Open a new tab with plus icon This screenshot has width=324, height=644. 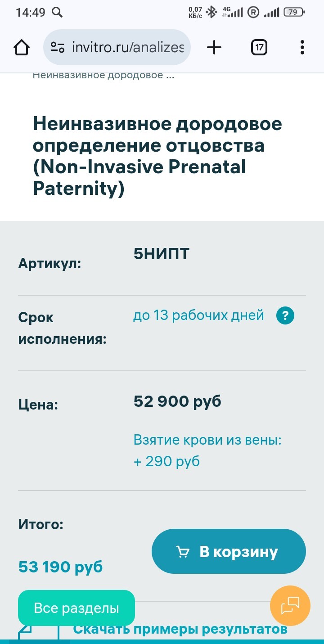point(214,47)
